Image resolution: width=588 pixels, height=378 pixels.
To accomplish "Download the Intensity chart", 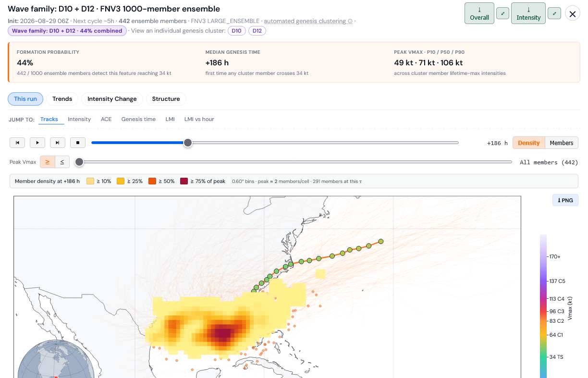I will coord(528,13).
